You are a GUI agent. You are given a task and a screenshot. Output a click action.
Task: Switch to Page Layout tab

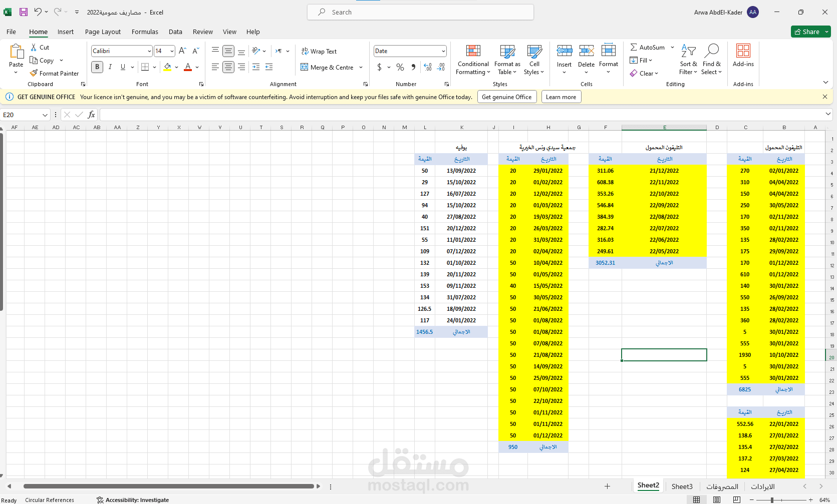[x=103, y=32]
